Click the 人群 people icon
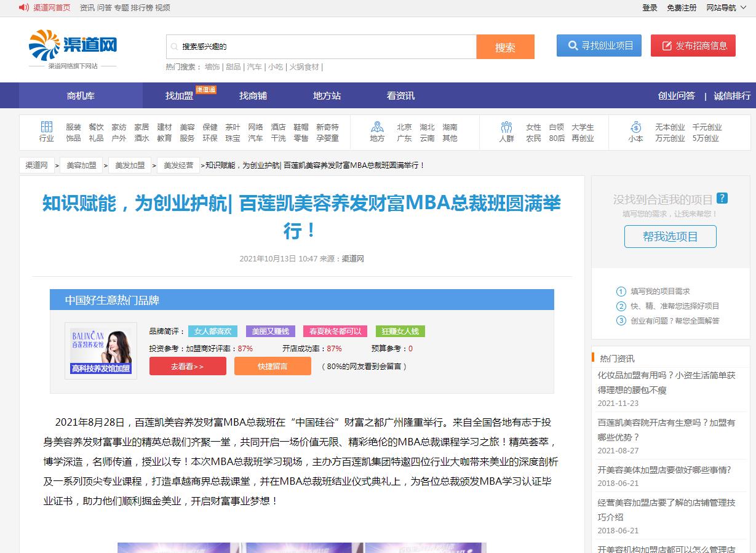Viewport: 756px width, 553px height. point(506,127)
